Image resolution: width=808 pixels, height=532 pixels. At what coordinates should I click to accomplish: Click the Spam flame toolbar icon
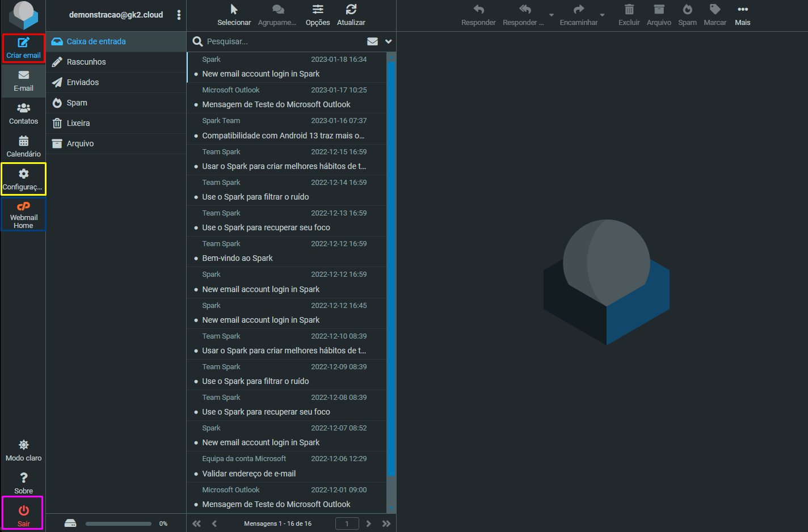(x=687, y=9)
